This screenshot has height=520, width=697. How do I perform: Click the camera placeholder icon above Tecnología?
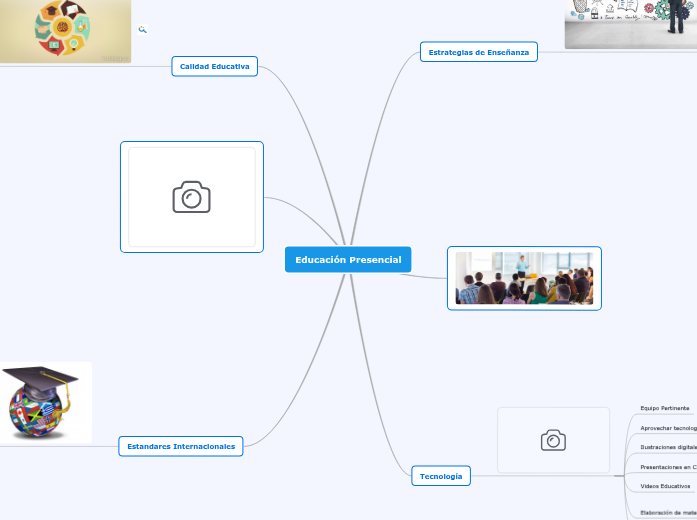click(x=553, y=440)
